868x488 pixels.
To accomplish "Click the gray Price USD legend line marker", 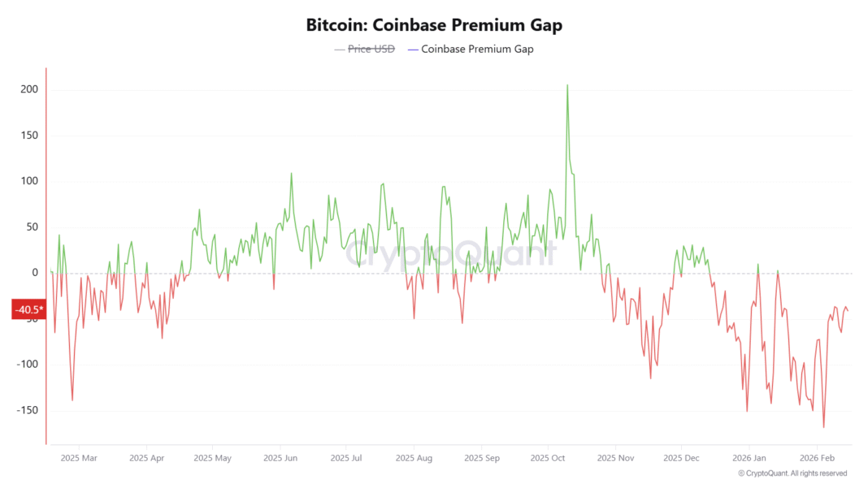I will [x=340, y=50].
